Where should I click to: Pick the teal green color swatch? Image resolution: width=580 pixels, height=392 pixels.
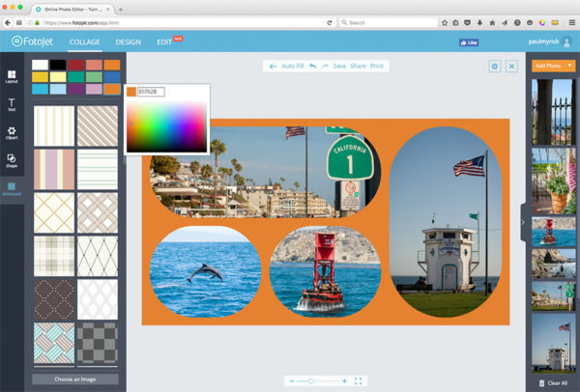click(75, 77)
